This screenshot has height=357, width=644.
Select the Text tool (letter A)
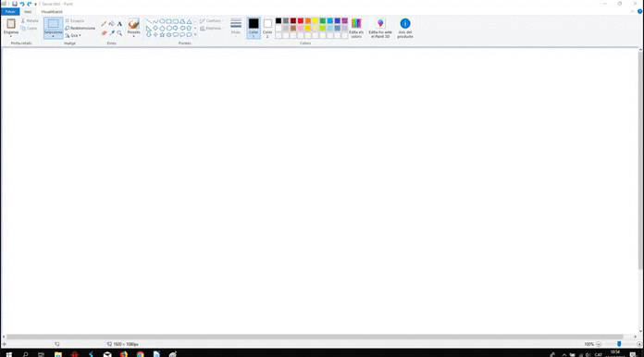tap(119, 24)
